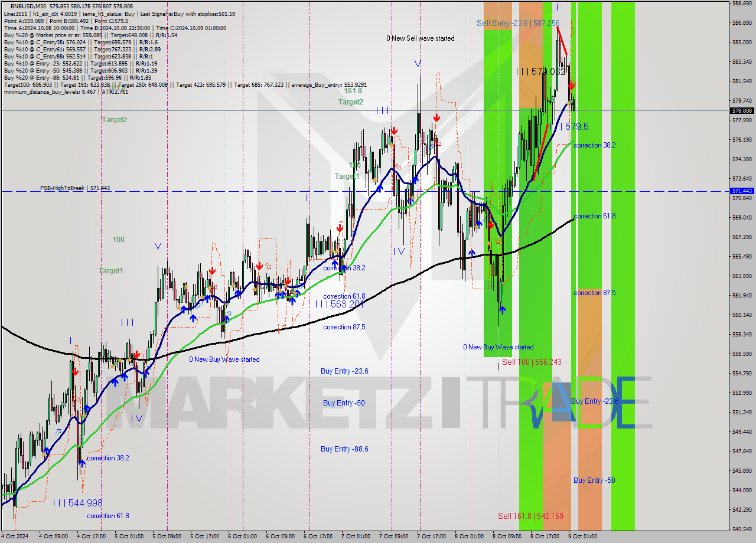Click the 'FSB-HighToBreak | 571.443' level label
This screenshot has height=543, width=756.
75,188
